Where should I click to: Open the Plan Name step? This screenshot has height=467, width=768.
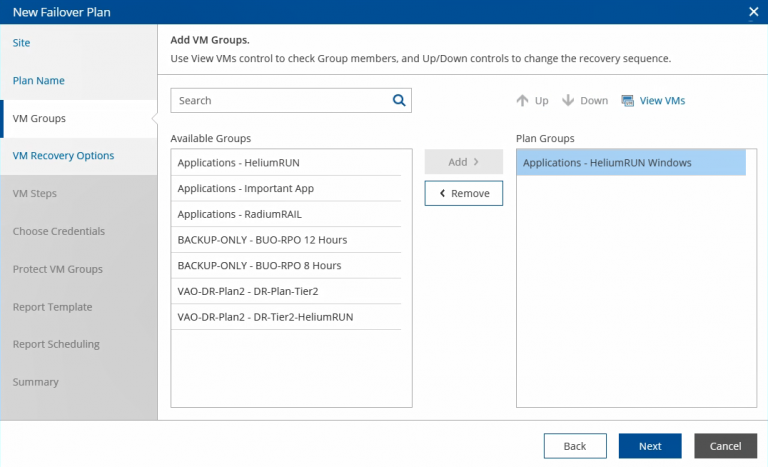pos(78,80)
